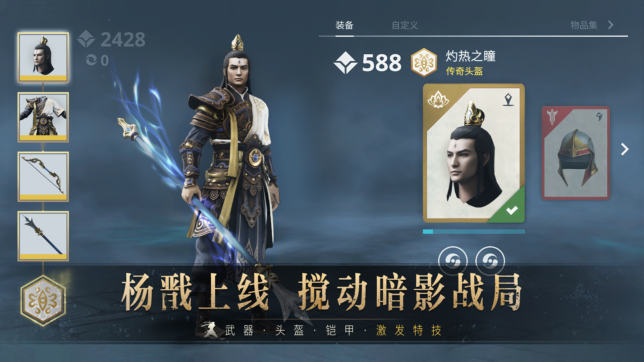Viewport: 644px width, 362px height.
Task: Click the gold hexagon set icon beside 灼热之瞳
Action: point(424,62)
